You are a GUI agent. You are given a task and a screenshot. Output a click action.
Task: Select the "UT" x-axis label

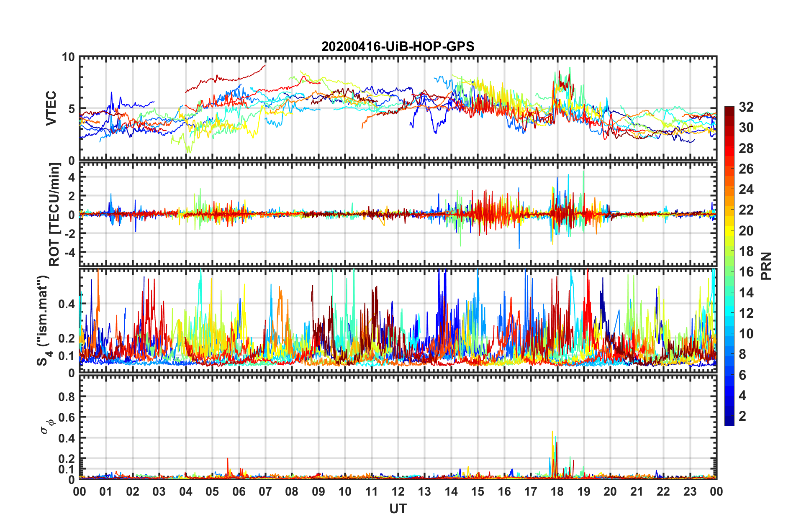(398, 509)
